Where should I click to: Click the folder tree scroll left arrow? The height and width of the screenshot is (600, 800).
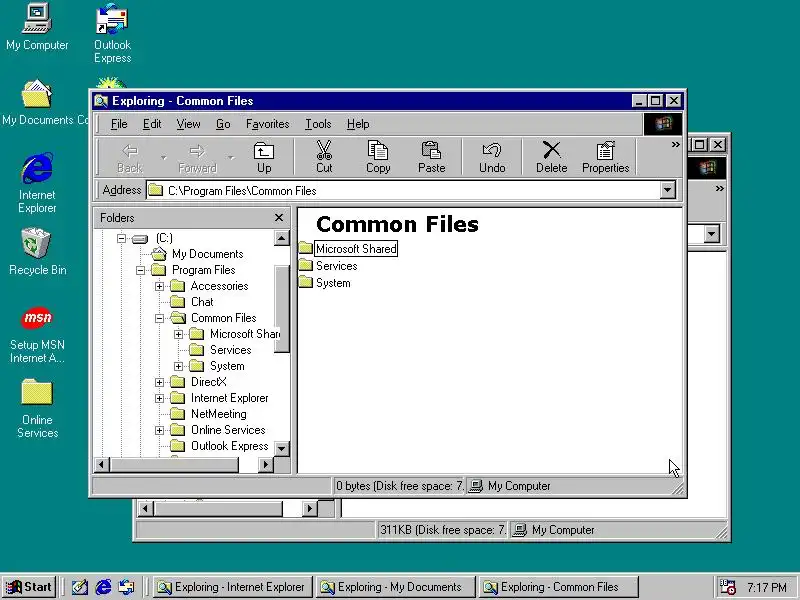click(102, 465)
